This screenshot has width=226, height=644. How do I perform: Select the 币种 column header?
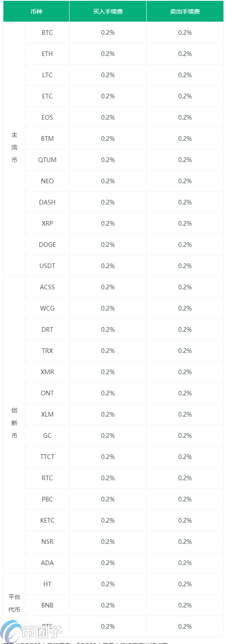[x=36, y=11]
